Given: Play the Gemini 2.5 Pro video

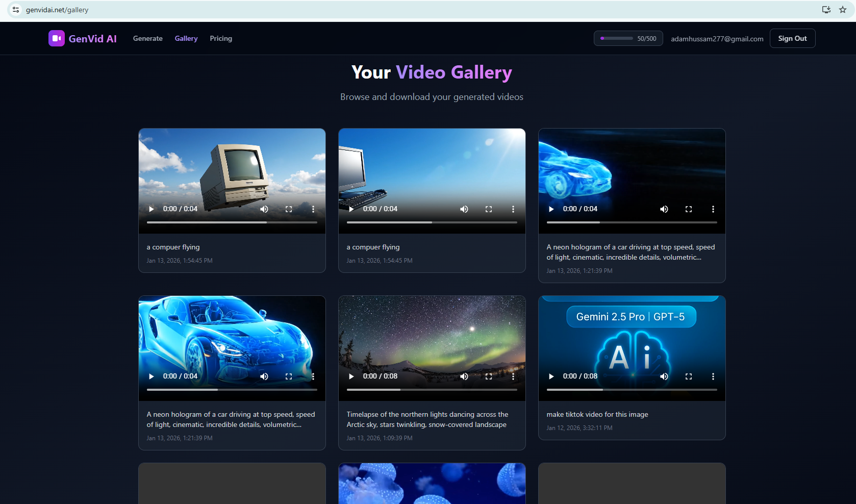Looking at the screenshot, I should click(x=551, y=376).
